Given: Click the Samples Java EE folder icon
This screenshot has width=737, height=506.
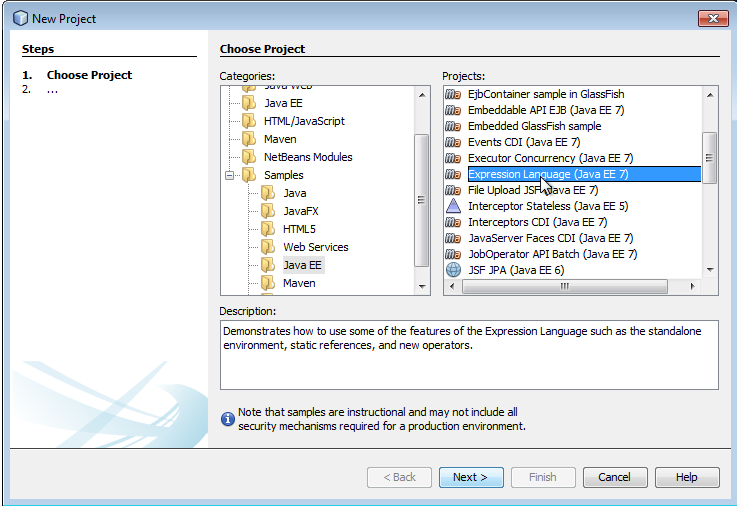Looking at the screenshot, I should pos(268,265).
